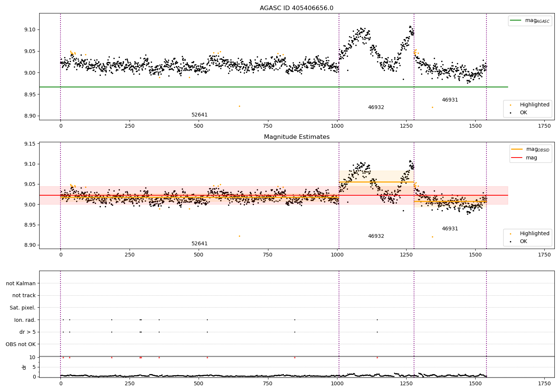The width and height of the screenshot is (560, 392).
Task: Click the 'Magnitude Estimates' plot title
Action: point(296,137)
